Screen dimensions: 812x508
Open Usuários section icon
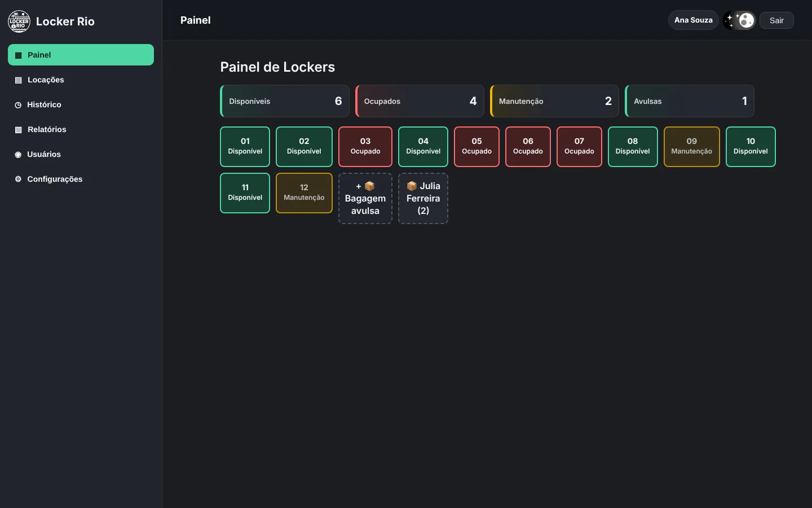(x=18, y=155)
